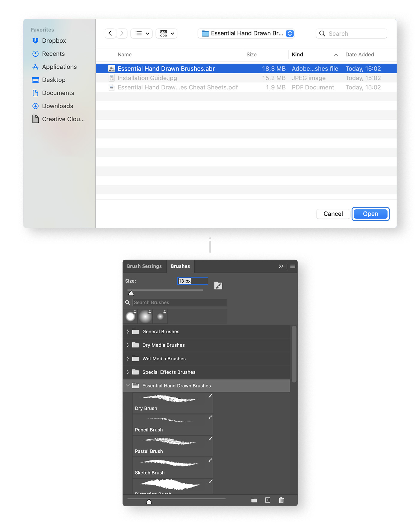Sort files by the Size column
The height and width of the screenshot is (525, 420).
[x=251, y=55]
